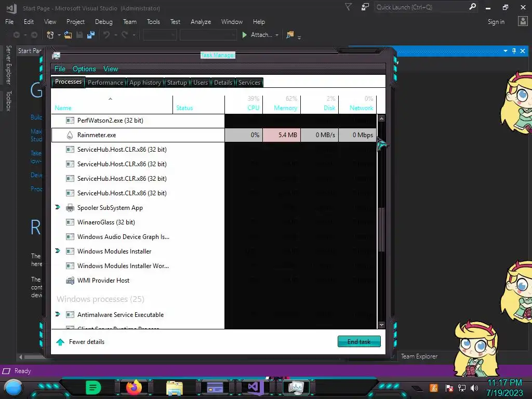
Task: Open File Explorer from the taskbar
Action: click(x=175, y=388)
